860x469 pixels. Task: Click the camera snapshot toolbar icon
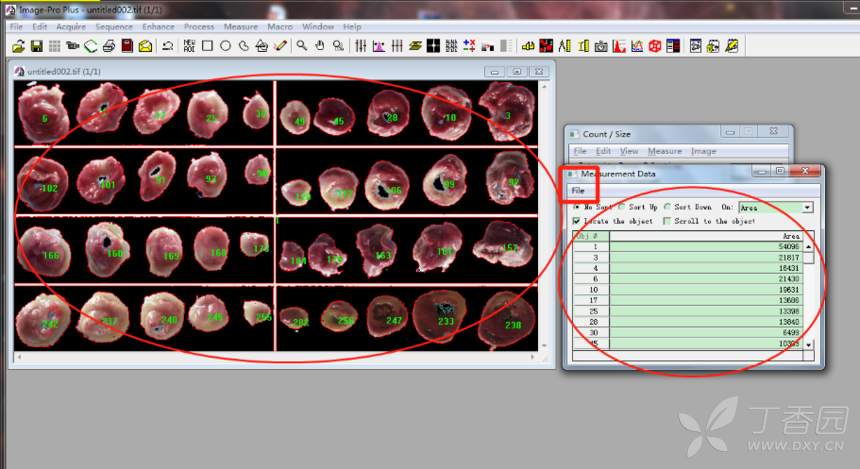[x=600, y=46]
